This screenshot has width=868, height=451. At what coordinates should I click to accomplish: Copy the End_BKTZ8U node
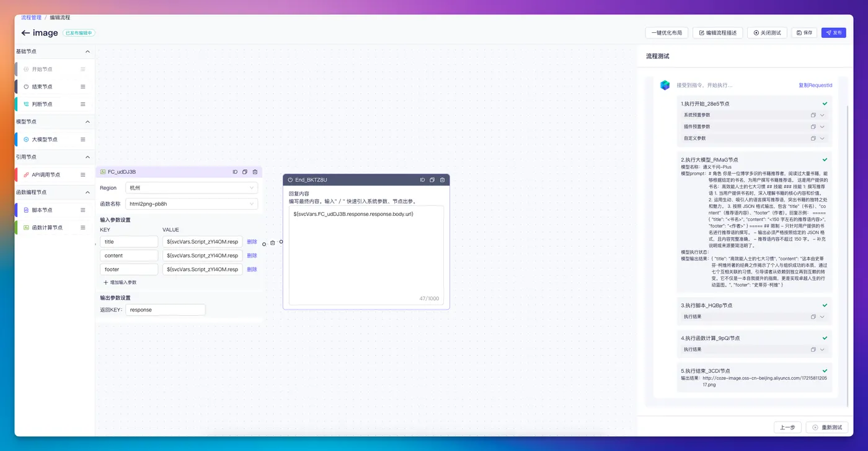coord(432,180)
